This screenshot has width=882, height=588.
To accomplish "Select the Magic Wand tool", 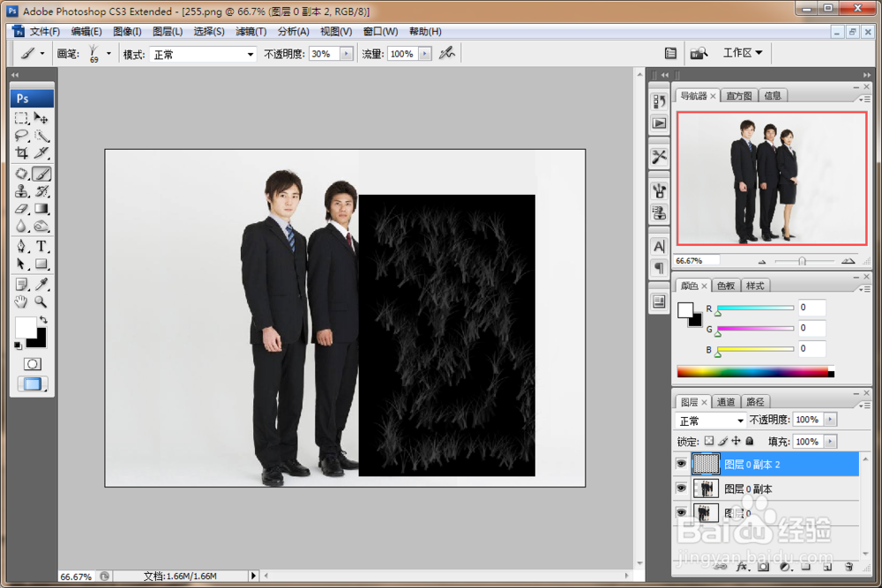I will click(41, 136).
